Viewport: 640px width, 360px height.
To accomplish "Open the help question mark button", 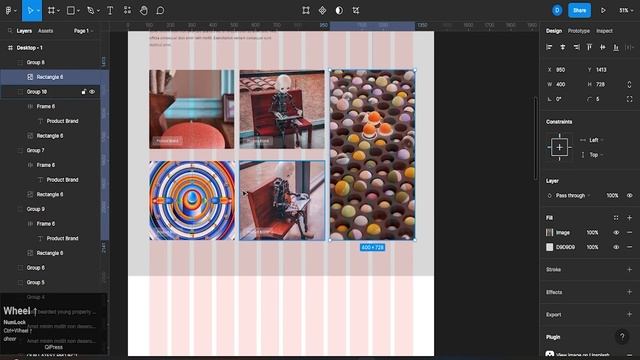I will pos(622,336).
